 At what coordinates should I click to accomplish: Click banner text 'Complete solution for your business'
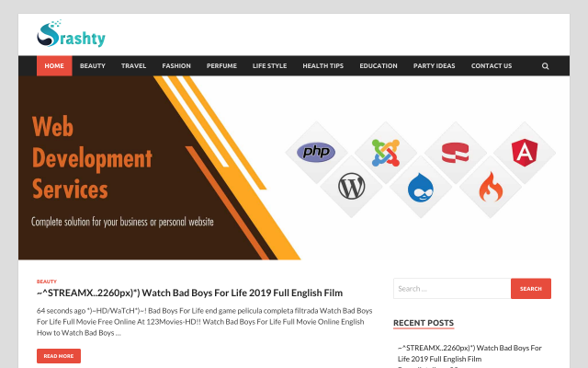coord(122,222)
